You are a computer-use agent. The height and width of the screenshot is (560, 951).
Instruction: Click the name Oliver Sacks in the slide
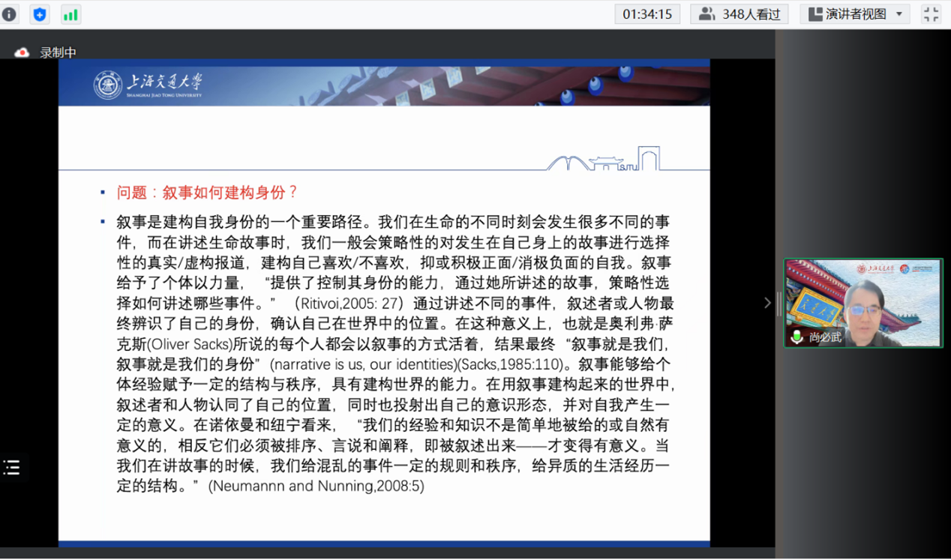point(190,345)
